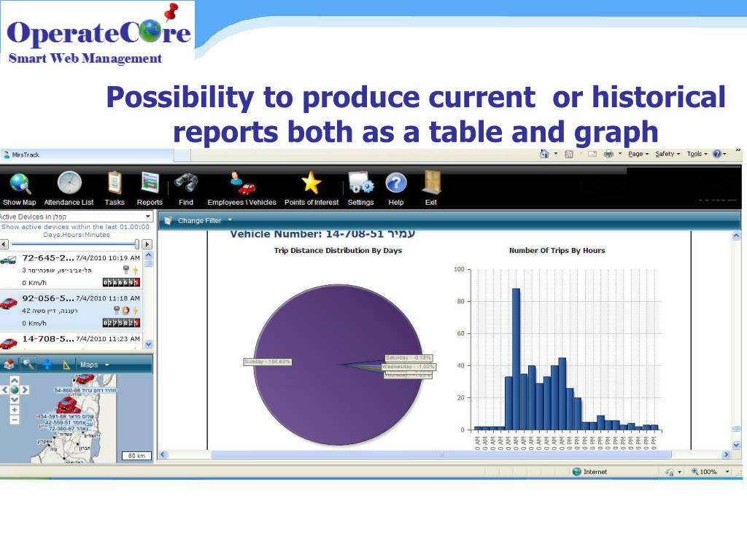Open the zoom level 100% dropdown

pyautogui.click(x=727, y=472)
